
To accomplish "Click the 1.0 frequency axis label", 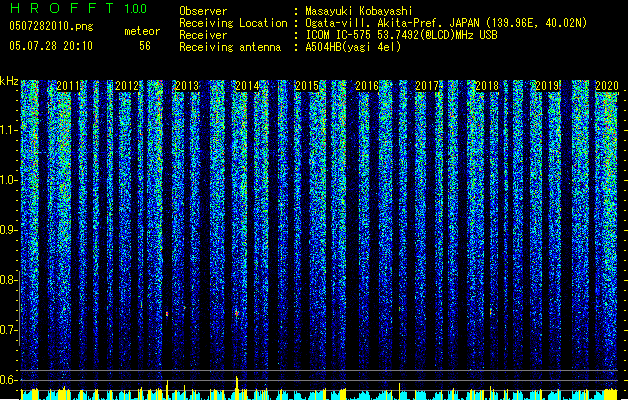I will (x=8, y=180).
